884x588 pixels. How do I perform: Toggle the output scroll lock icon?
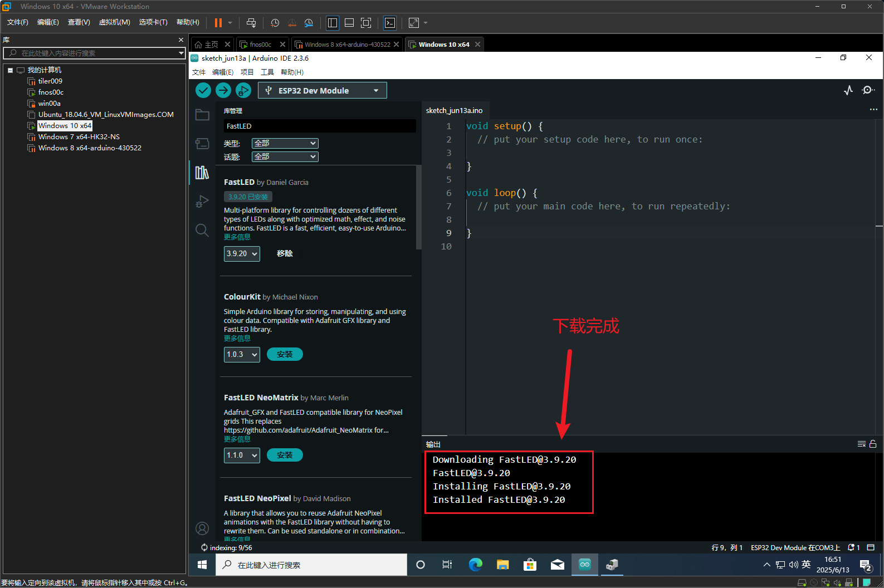click(873, 444)
